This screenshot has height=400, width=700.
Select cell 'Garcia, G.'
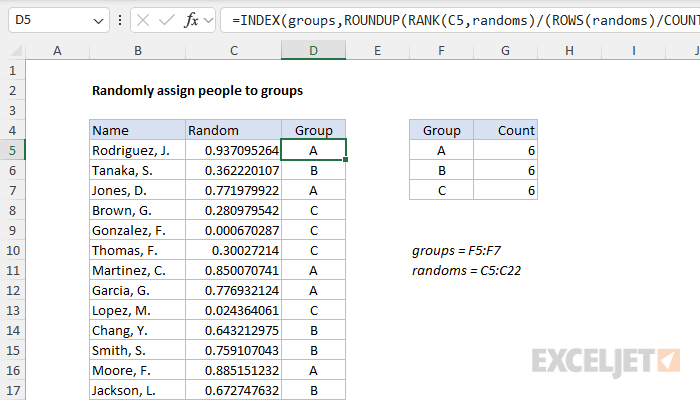(x=138, y=291)
